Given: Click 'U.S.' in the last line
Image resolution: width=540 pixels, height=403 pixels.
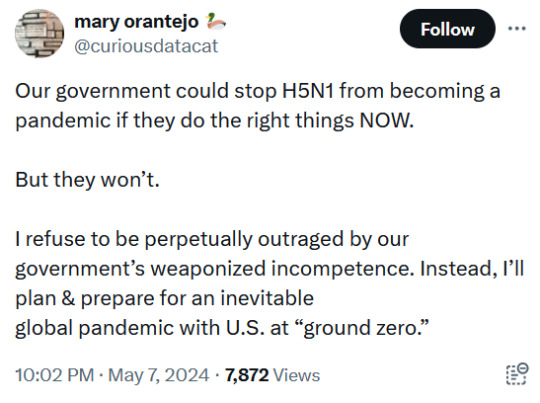Looking at the screenshot, I should coord(246,328).
